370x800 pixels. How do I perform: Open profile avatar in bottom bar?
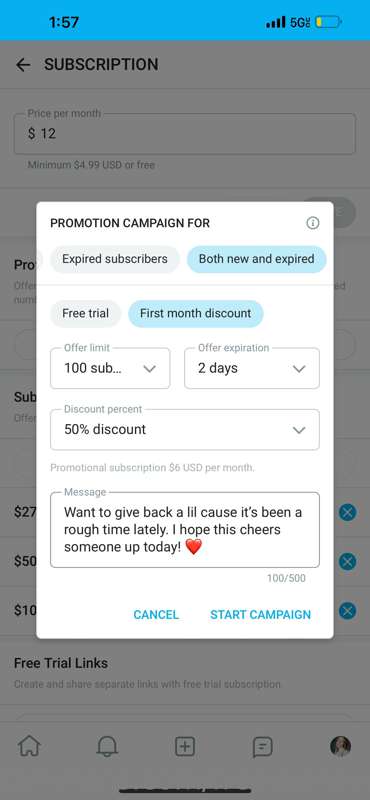coord(340,747)
